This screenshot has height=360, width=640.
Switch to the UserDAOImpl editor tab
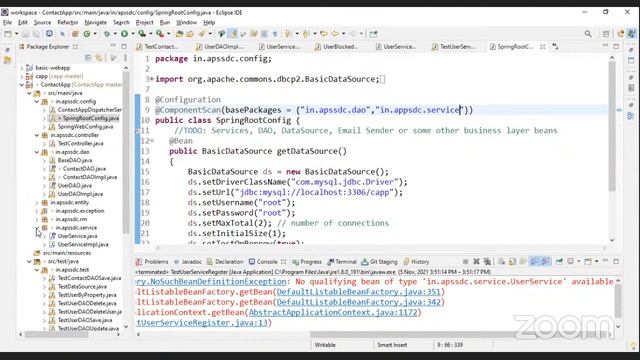click(x=220, y=47)
